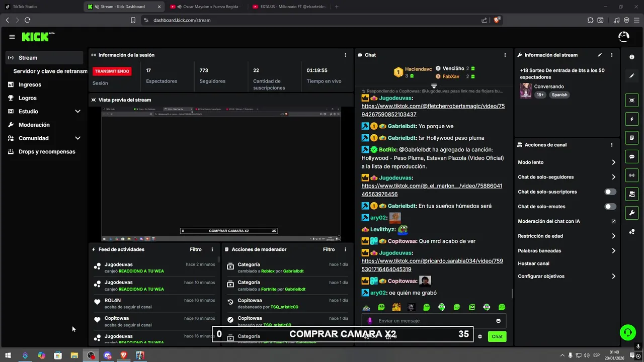
Task: Open Palabras baneadas chevron
Action: click(613, 250)
